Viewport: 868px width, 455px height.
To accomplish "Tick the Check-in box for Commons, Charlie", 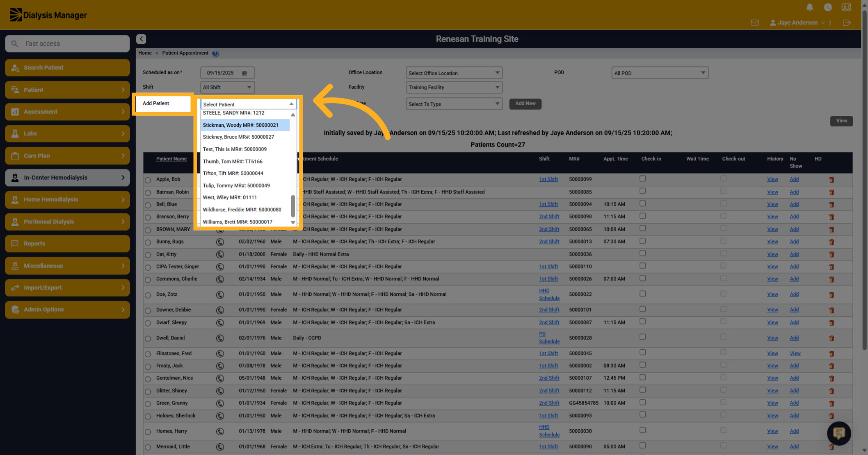I will click(642, 278).
